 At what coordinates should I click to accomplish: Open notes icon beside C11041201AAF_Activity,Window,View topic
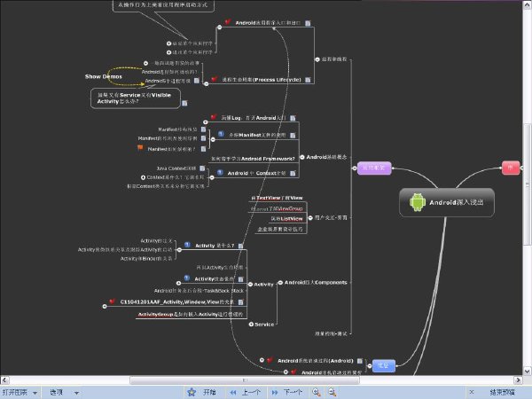tap(240, 302)
